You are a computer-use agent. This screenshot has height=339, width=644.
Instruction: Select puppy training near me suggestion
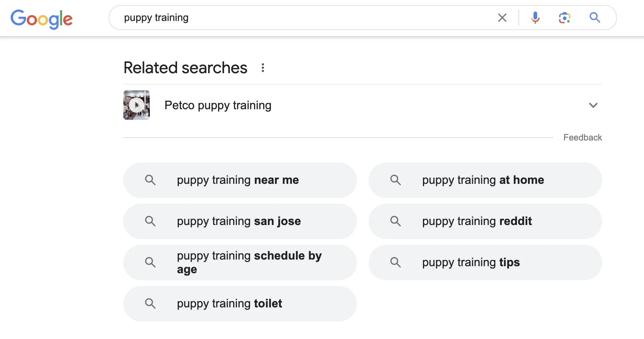(240, 180)
